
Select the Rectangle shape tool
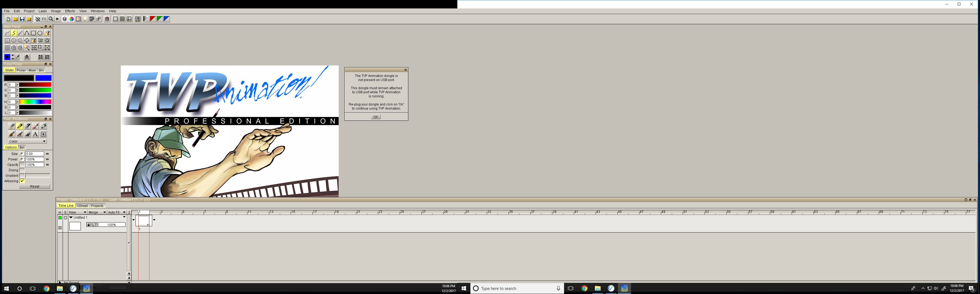coord(33,33)
